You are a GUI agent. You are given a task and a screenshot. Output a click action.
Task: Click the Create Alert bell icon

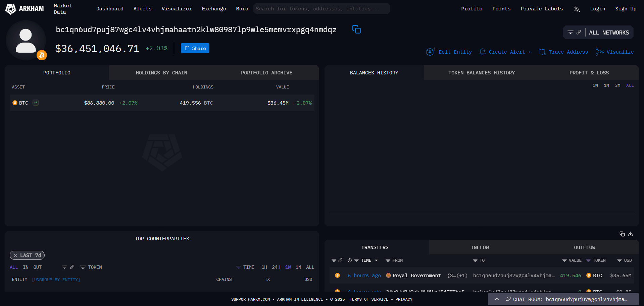click(483, 52)
